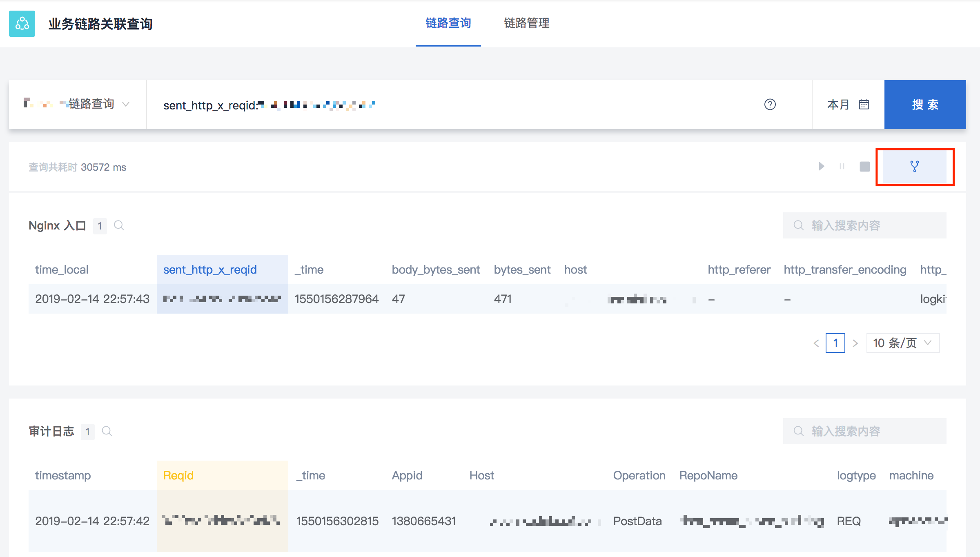Select the 2019-02-14 22:57:42 cell
This screenshot has width=980, height=557.
click(x=92, y=521)
